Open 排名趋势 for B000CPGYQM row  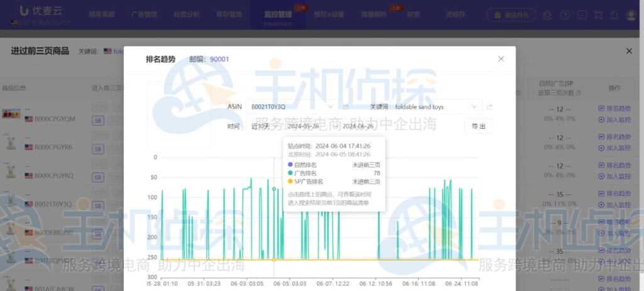pyautogui.click(x=614, y=109)
